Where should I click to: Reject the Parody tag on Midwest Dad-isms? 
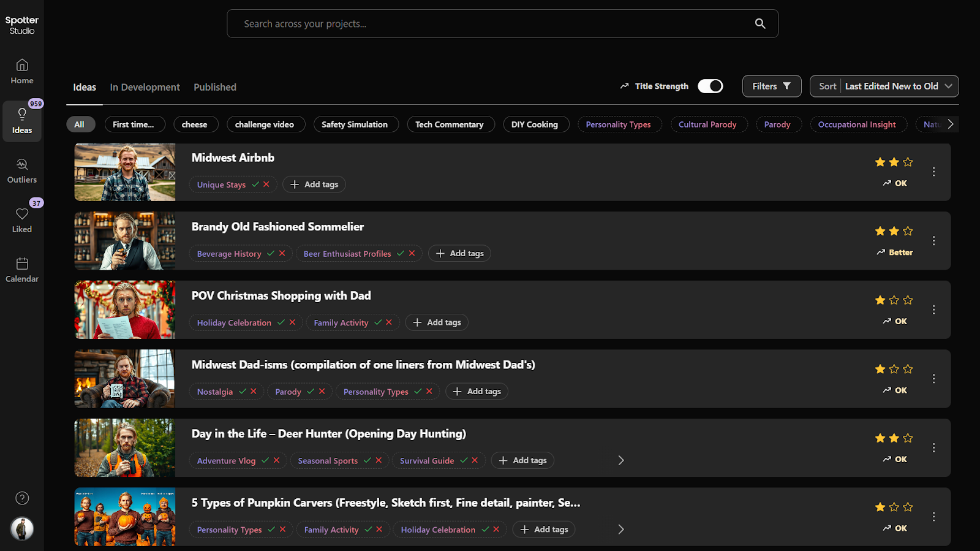[322, 391]
